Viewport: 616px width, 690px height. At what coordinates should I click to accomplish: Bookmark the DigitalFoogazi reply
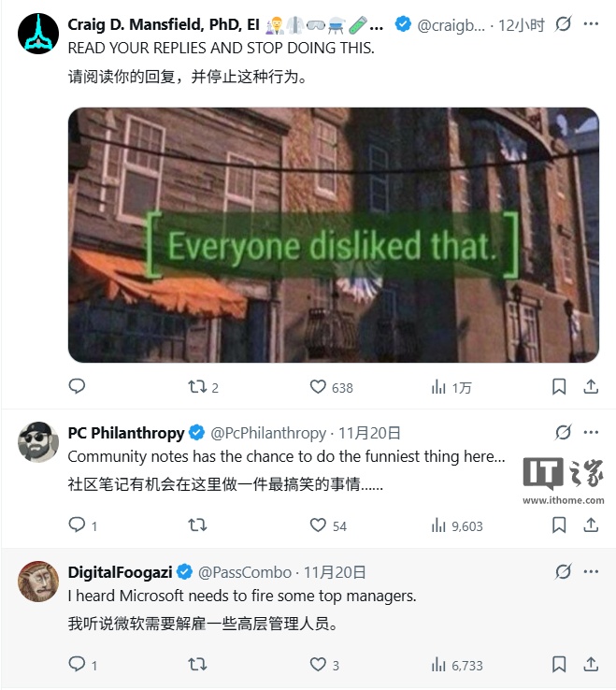tap(559, 664)
